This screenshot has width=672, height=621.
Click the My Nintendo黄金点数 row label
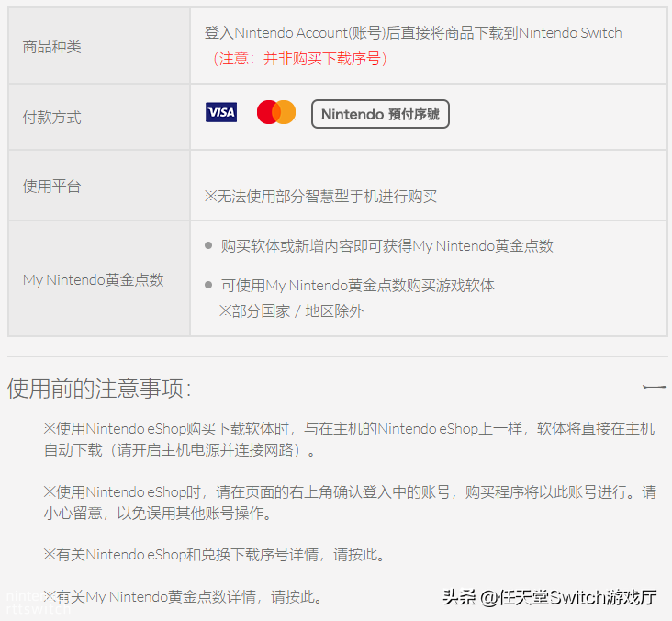(x=93, y=279)
